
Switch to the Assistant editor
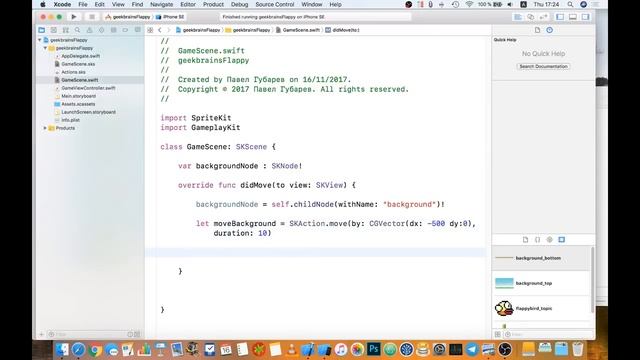[x=530, y=17]
